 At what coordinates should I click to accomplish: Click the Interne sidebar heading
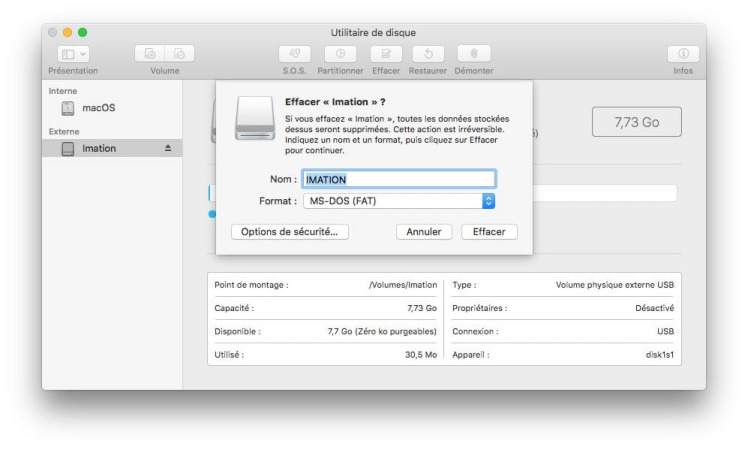click(62, 91)
